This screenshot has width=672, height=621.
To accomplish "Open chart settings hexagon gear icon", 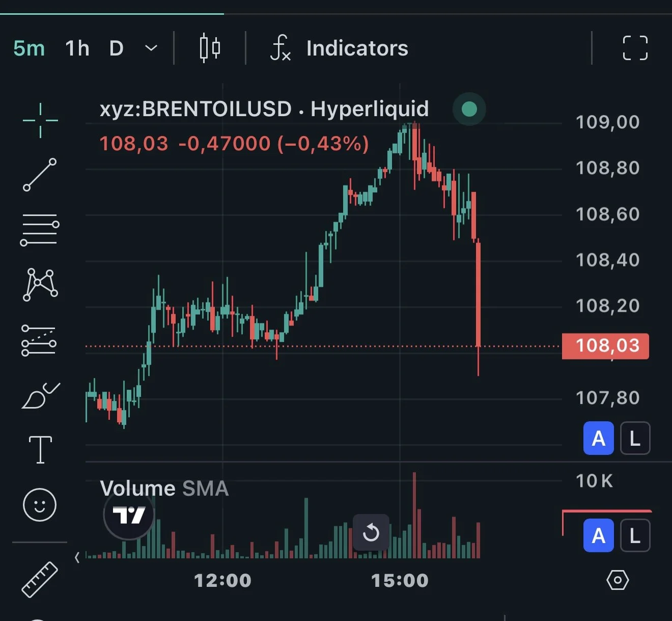I will pos(618,580).
